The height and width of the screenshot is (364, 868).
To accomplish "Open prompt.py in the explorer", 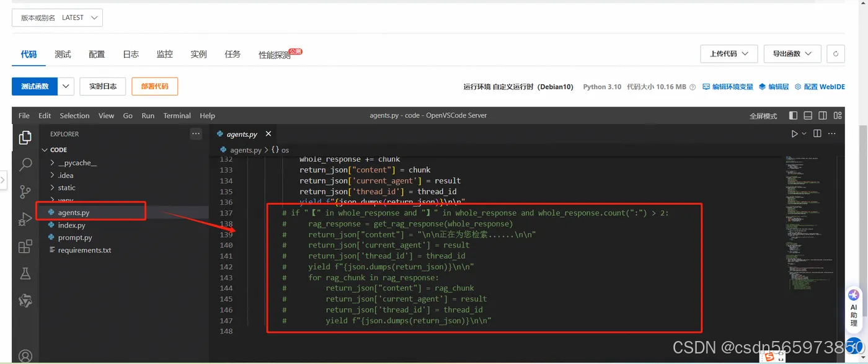I will 75,237.
